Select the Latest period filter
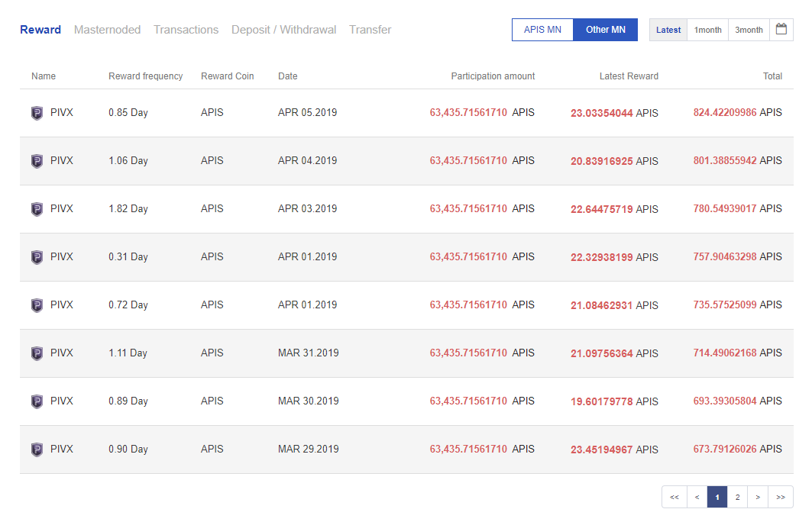The image size is (812, 522). (668, 30)
